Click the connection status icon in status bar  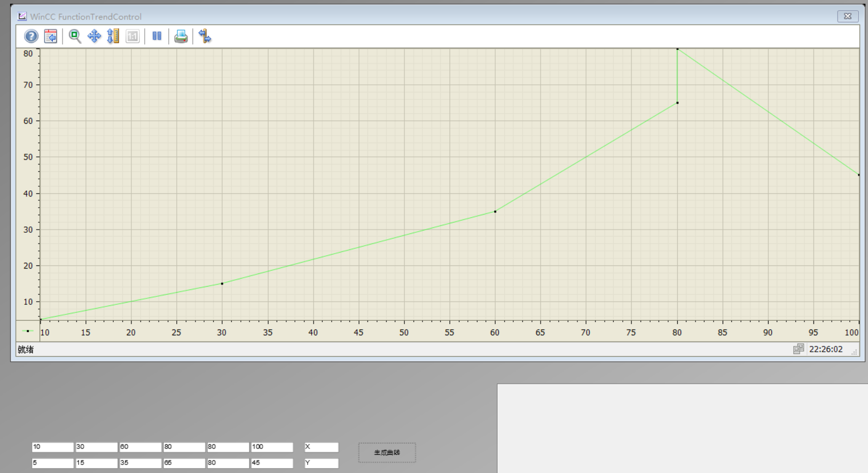(x=798, y=349)
